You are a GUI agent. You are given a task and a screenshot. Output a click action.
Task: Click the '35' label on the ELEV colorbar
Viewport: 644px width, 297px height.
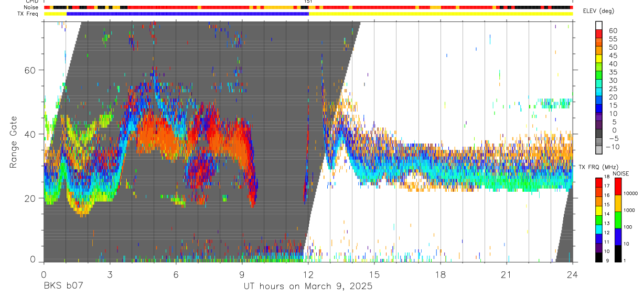pyautogui.click(x=613, y=72)
